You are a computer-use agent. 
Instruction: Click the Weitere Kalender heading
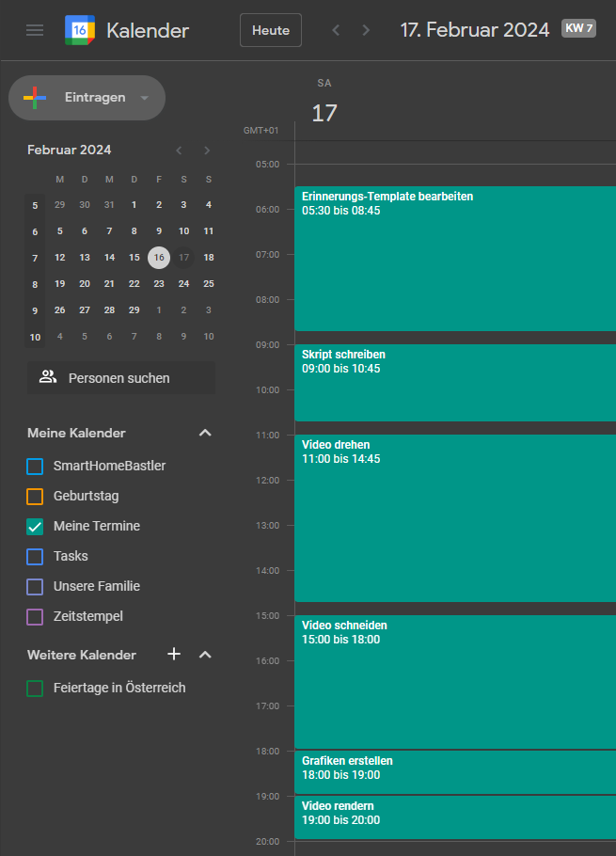pyautogui.click(x=82, y=655)
